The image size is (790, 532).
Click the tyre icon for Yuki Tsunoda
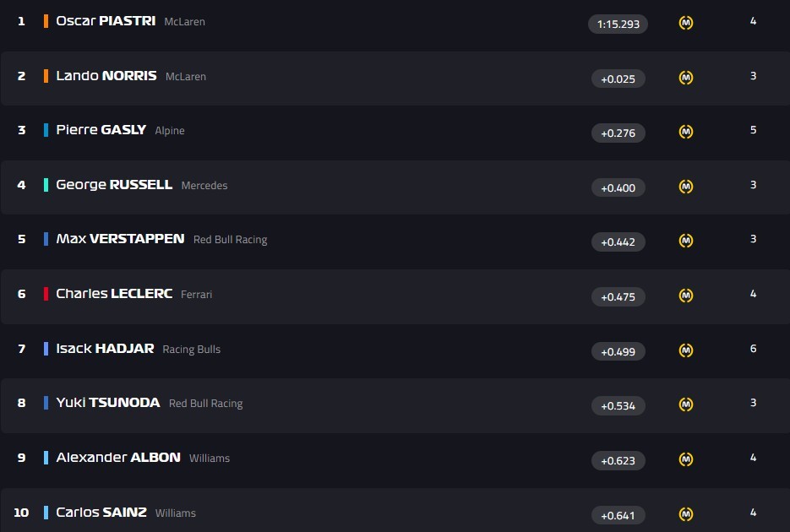tap(686, 404)
